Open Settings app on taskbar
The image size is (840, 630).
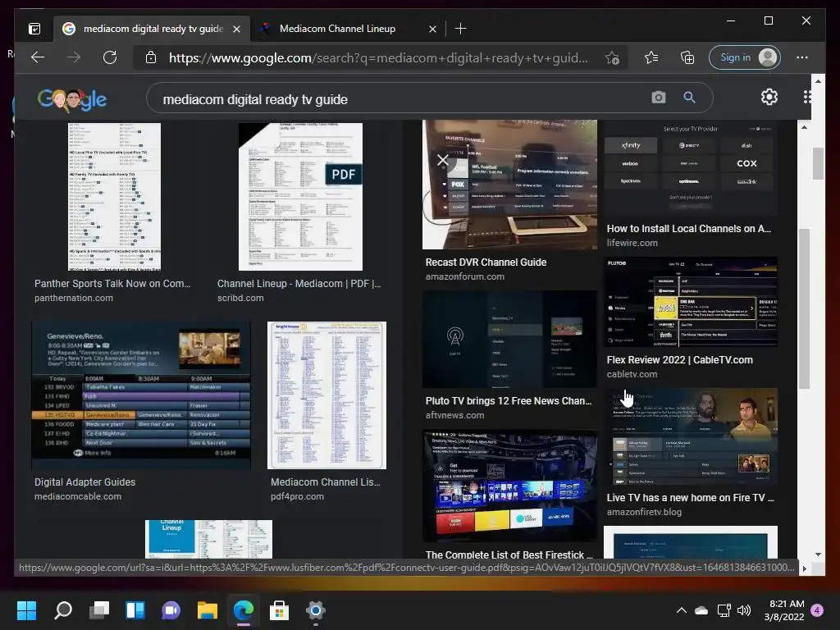pos(316,610)
